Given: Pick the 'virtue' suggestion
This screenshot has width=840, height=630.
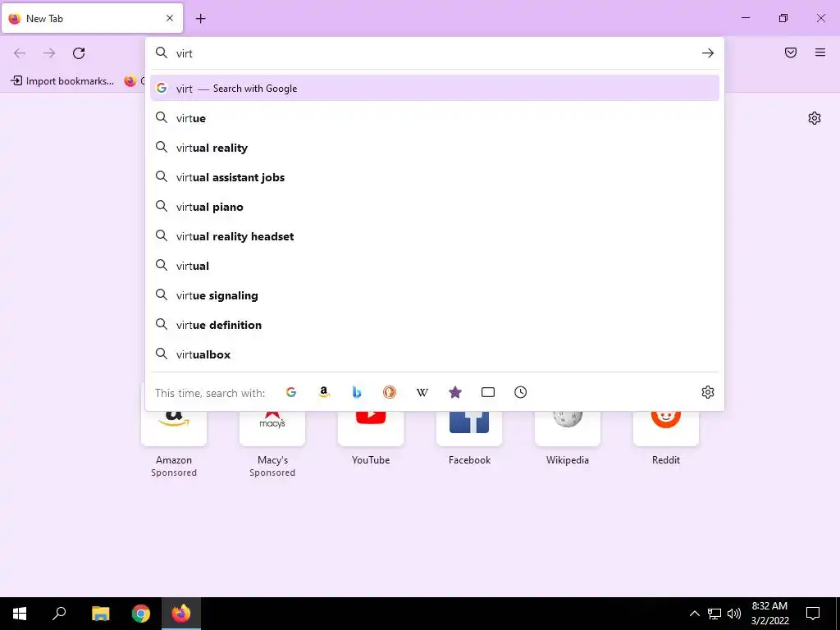Looking at the screenshot, I should coord(435,118).
